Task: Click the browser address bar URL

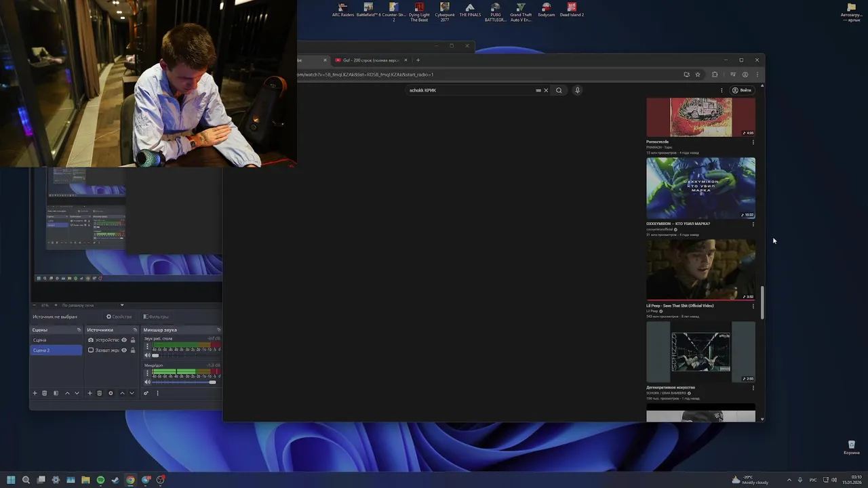Action: [x=366, y=75]
